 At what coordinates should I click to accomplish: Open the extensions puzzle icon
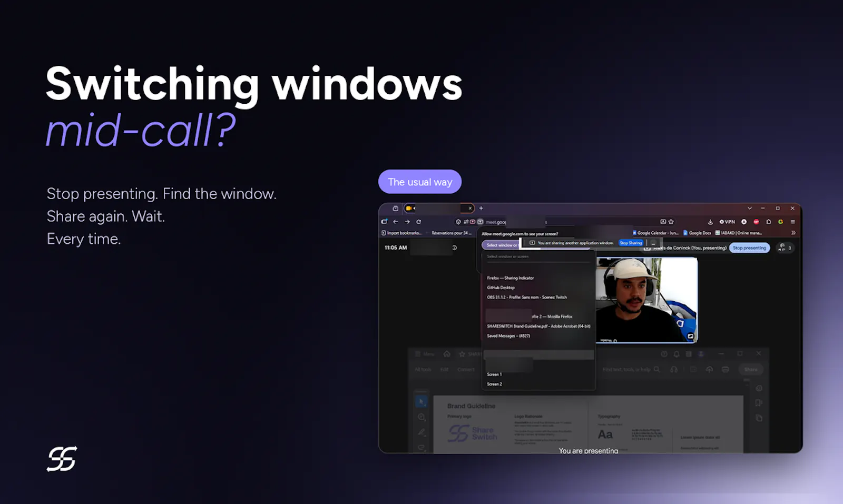click(x=769, y=222)
